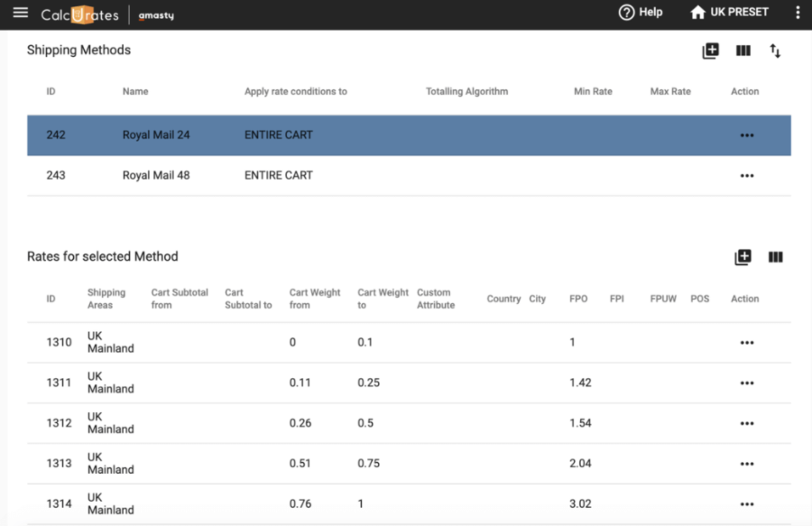Click the ID column header to sort rates

tap(50, 299)
